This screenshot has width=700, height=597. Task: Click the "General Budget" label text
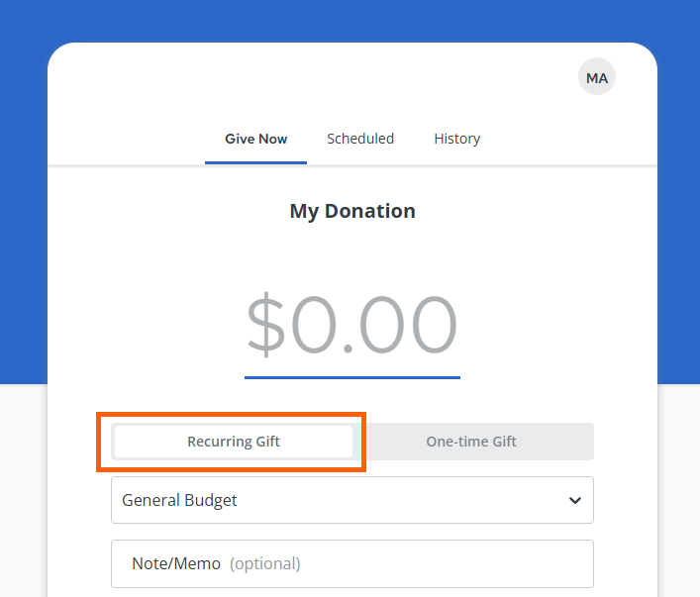coord(180,500)
